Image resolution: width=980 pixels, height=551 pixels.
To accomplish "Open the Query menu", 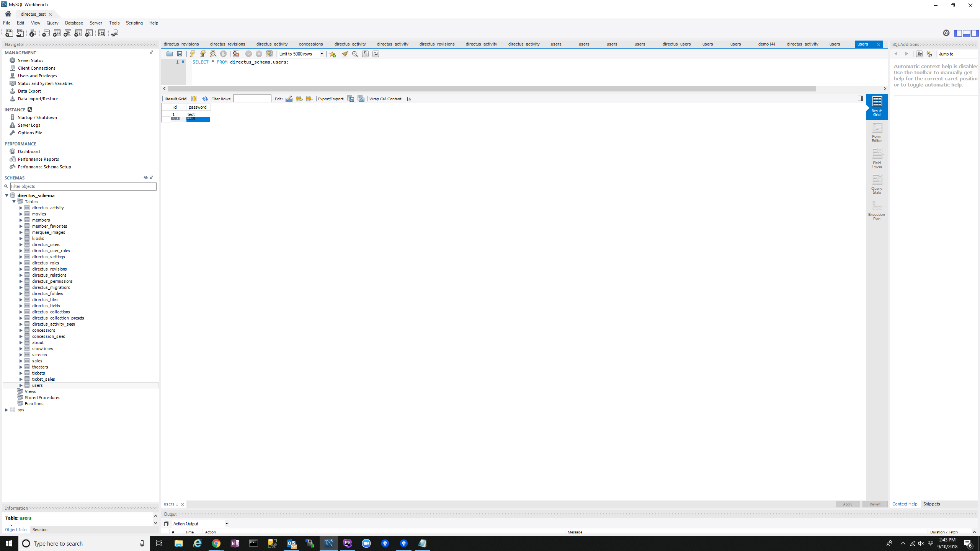I will pos(52,23).
